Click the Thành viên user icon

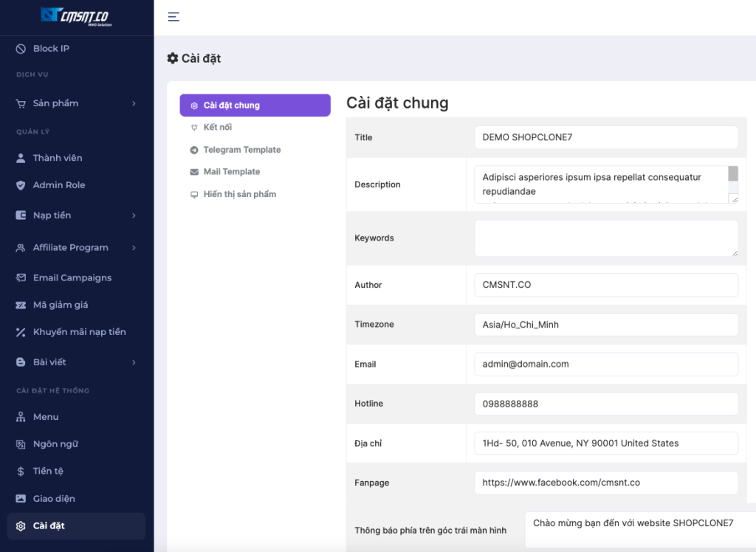[21, 158]
